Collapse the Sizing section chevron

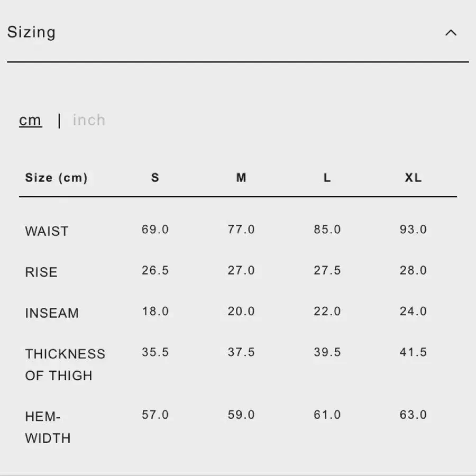pos(451,32)
